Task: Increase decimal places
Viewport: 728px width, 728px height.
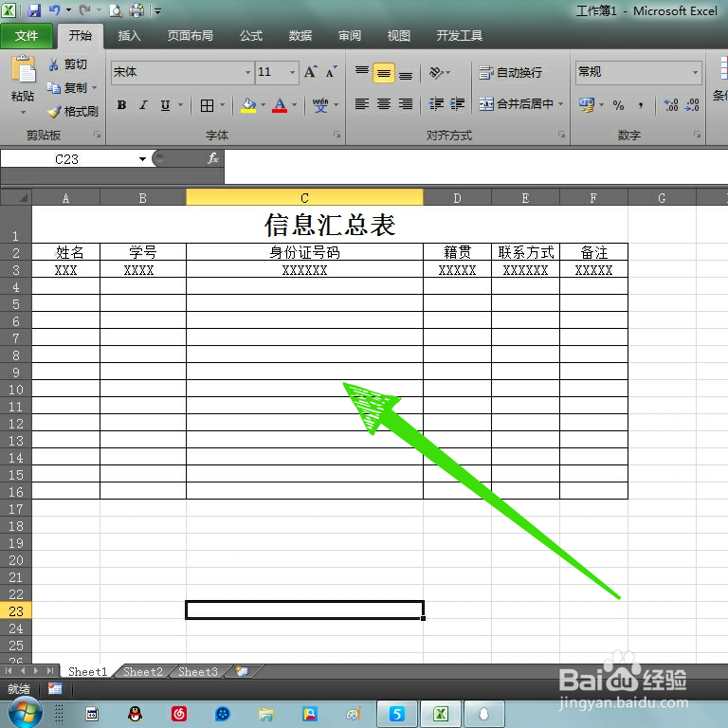Action: pos(671,105)
